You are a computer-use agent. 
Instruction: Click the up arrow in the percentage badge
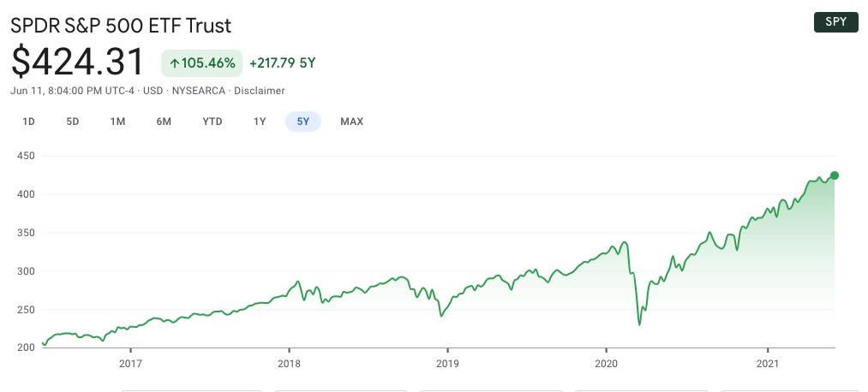pos(174,63)
